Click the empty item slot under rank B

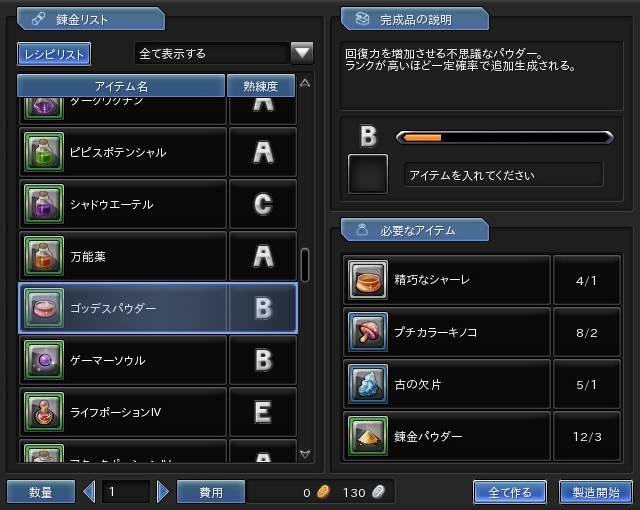[x=368, y=174]
